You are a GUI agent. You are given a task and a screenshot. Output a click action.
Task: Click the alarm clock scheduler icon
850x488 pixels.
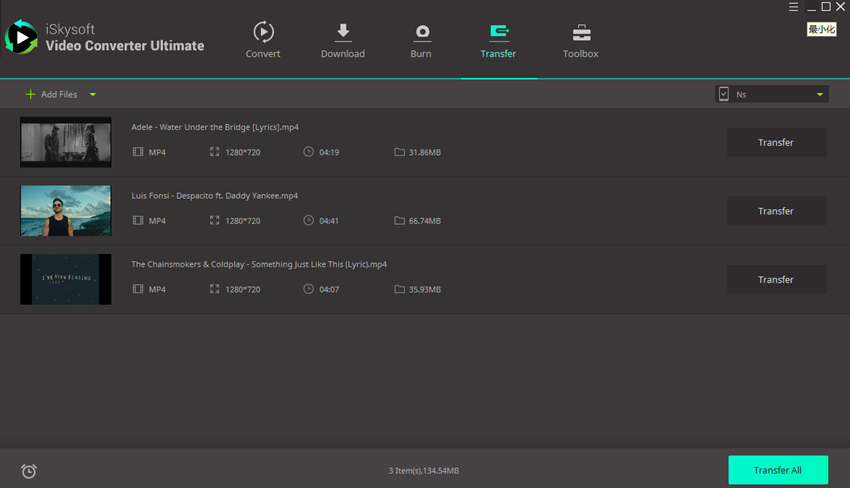(29, 471)
